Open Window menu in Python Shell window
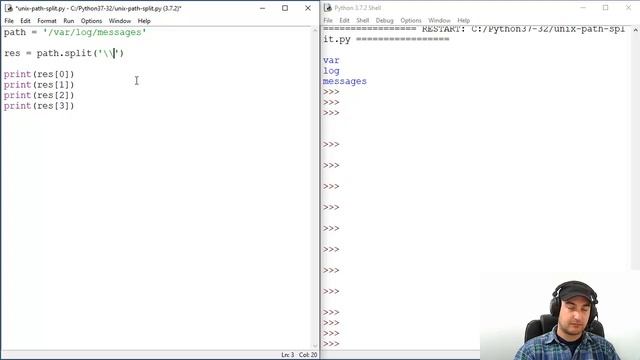Viewport: 640px width, 360px height. click(439, 20)
